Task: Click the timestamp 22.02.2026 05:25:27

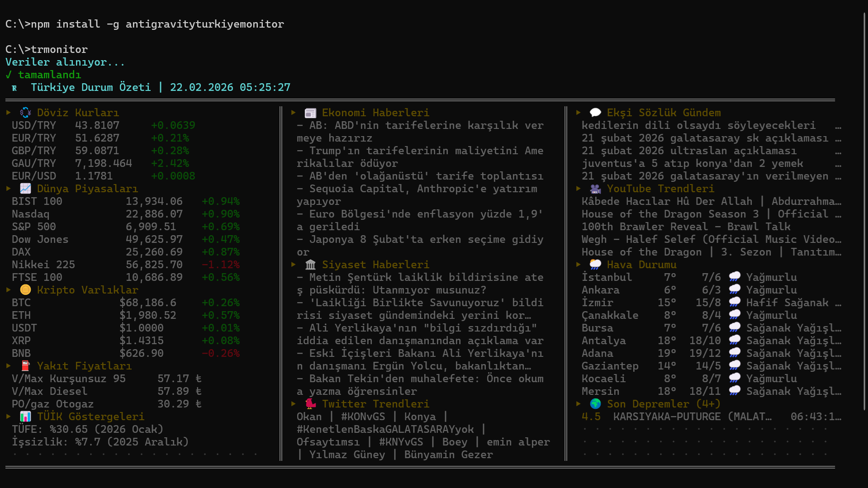Action: coord(230,87)
